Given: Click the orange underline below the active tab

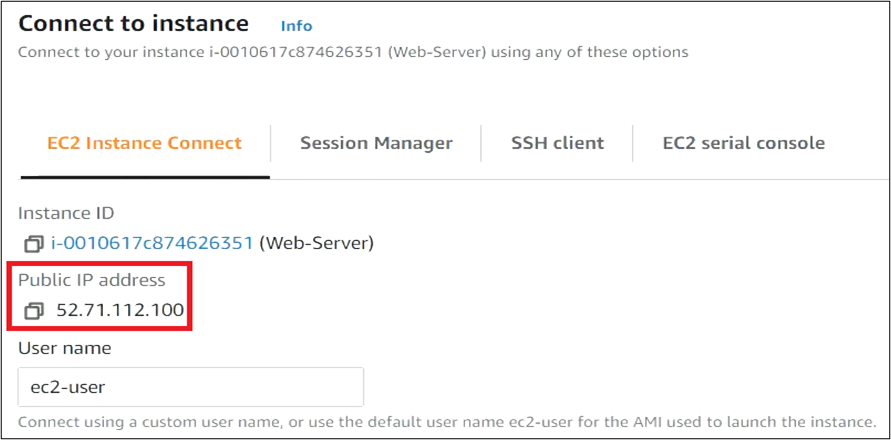Looking at the screenshot, I should pyautogui.click(x=145, y=176).
